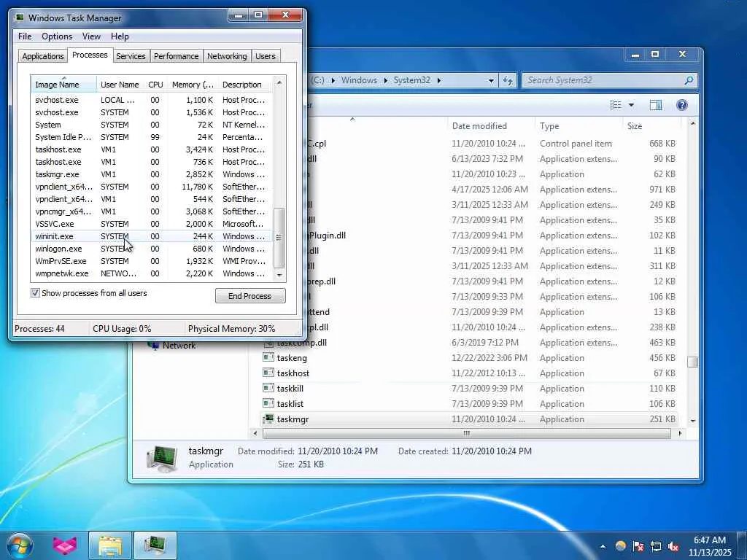Click the search magnifier icon in Explorer

(x=689, y=80)
